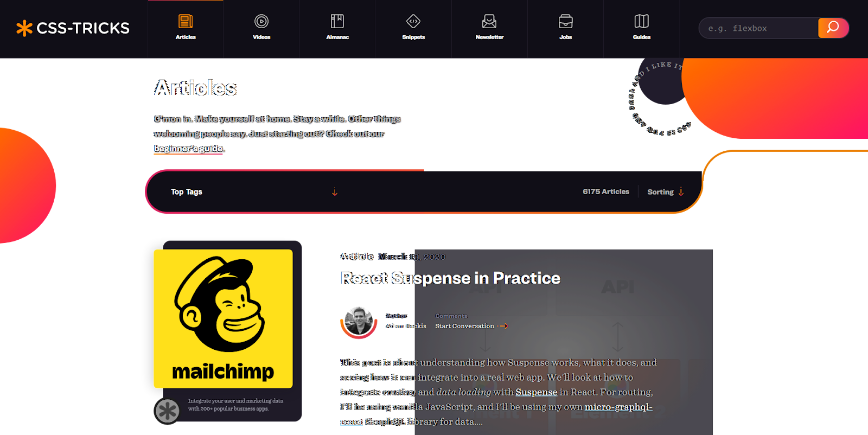Click the Start Conversation link
This screenshot has height=435, width=868.
464,326
